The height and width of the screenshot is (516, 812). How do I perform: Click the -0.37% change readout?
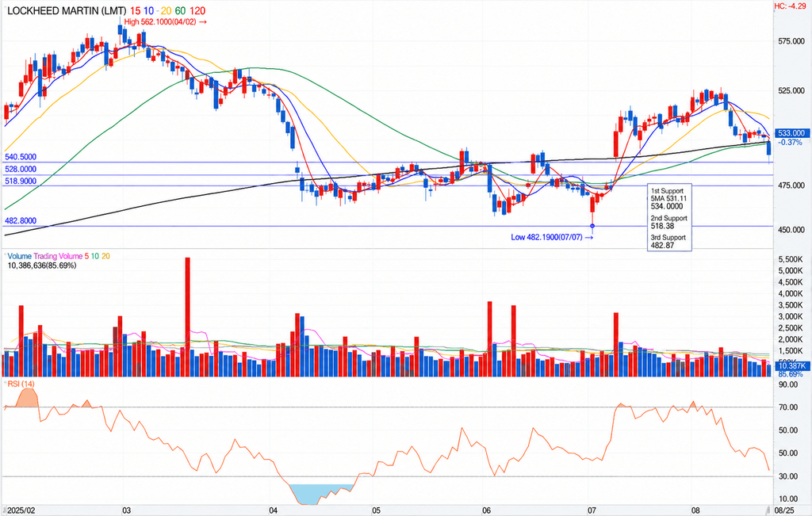[791, 143]
